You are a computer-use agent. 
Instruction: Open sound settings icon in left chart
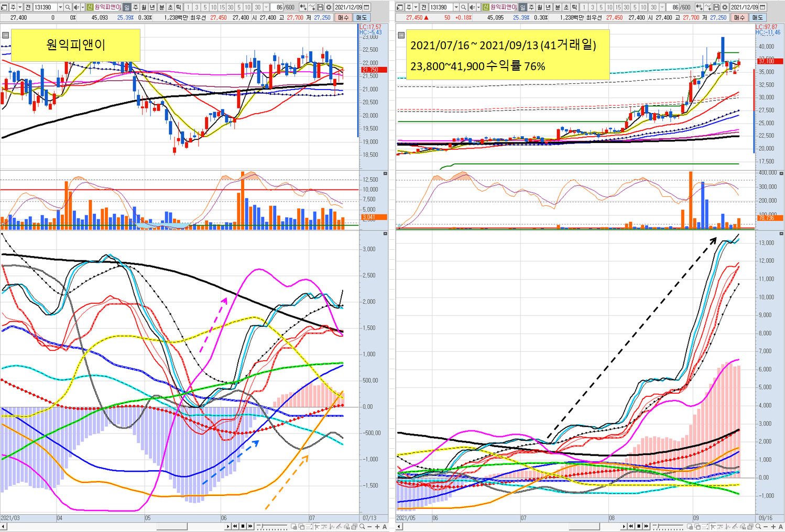pos(76,7)
